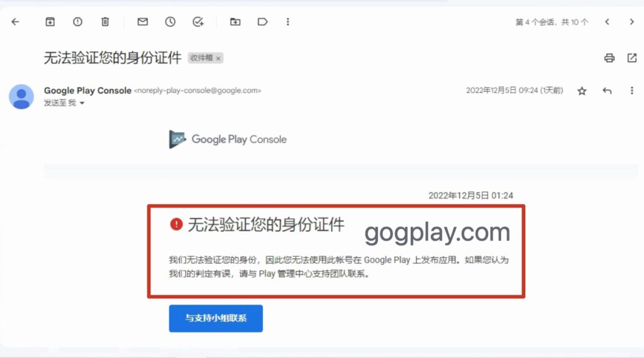Image resolution: width=644 pixels, height=358 pixels.
Task: Click the body date 2022年12月5日 01:24
Action: click(470, 195)
